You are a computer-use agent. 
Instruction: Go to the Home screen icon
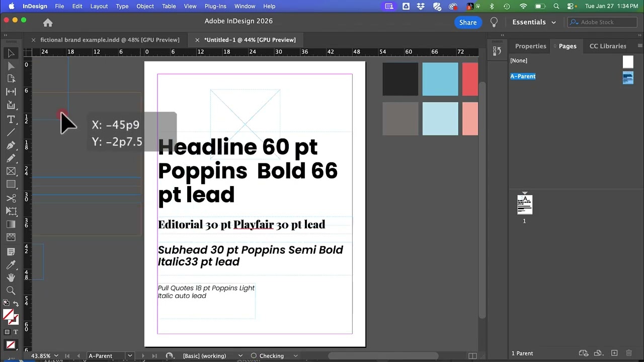click(x=48, y=23)
